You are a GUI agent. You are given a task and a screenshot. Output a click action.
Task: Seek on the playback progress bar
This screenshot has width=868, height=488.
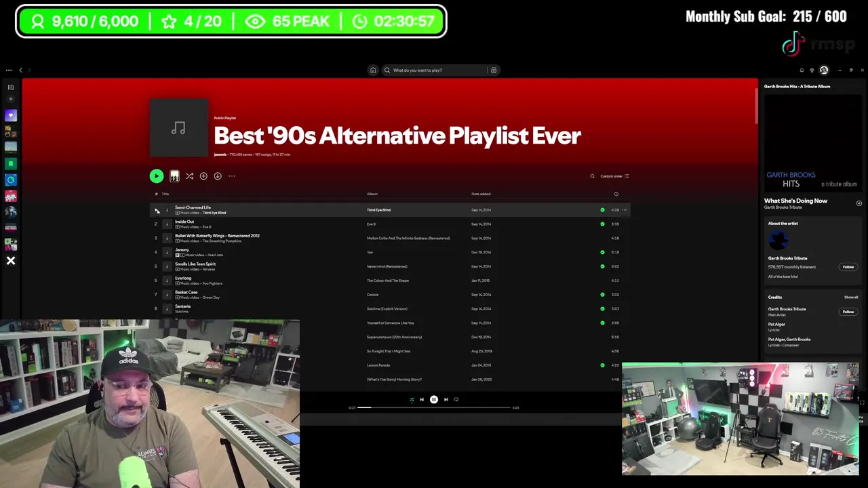(x=434, y=408)
